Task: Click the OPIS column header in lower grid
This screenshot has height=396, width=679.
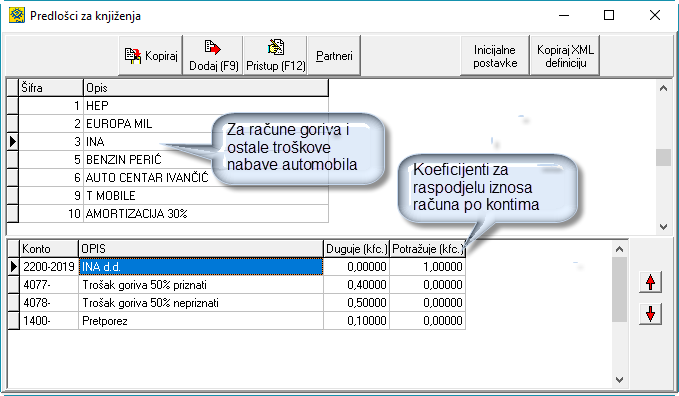Action: point(201,249)
